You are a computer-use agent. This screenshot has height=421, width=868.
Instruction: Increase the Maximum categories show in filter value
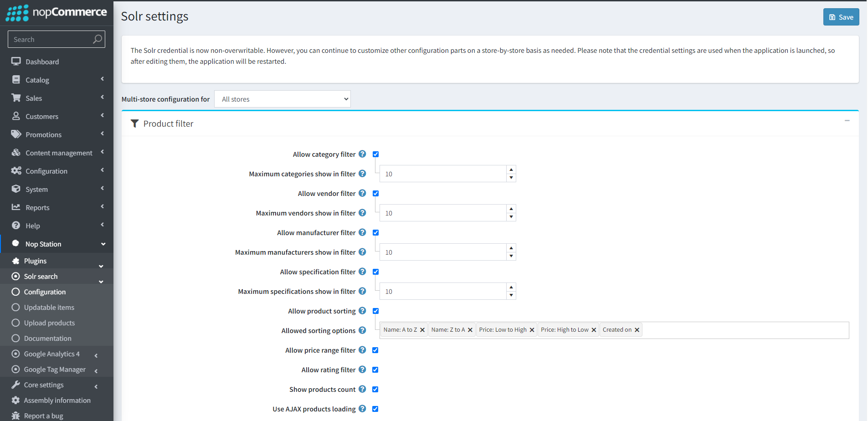[x=511, y=169]
